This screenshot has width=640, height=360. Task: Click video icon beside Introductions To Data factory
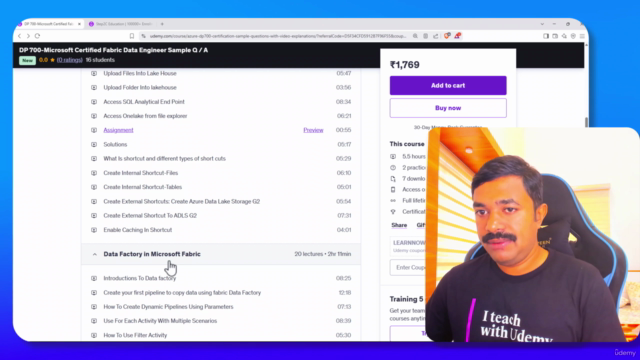coord(94,278)
